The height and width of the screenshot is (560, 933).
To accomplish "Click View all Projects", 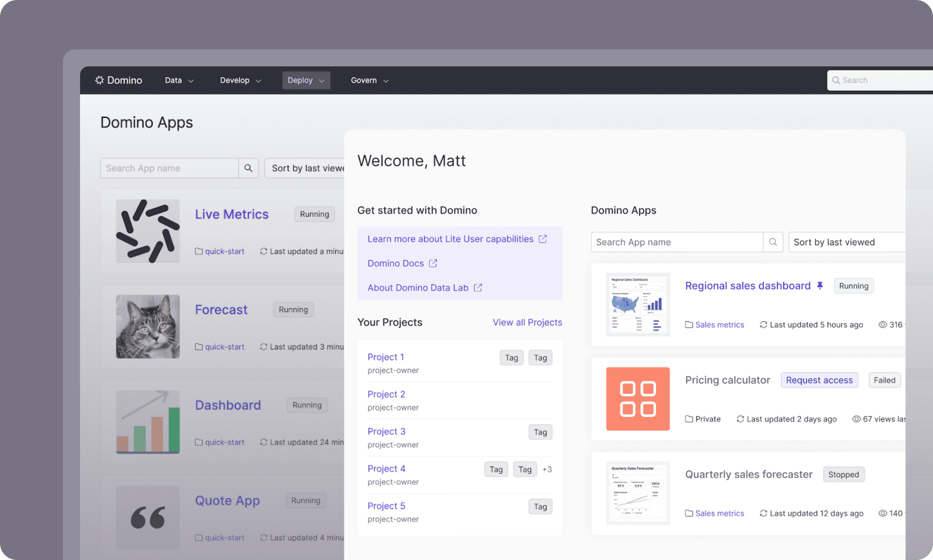I will (x=527, y=322).
